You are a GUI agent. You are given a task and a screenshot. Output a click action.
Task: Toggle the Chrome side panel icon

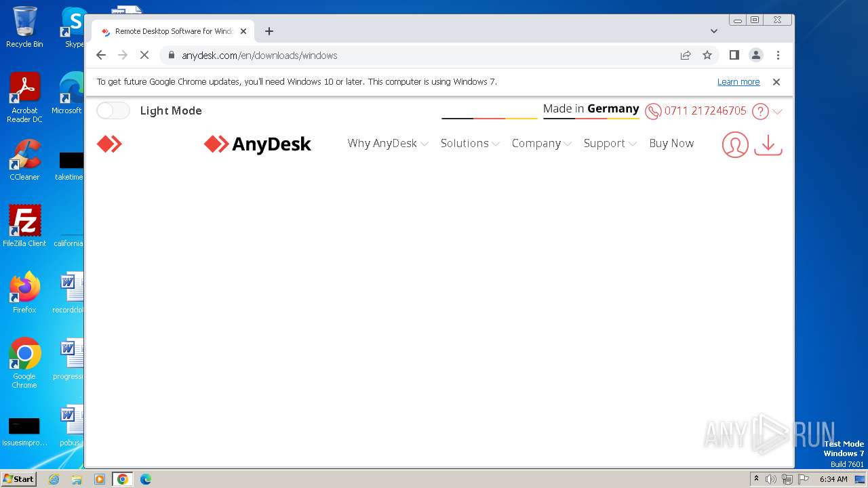pos(734,55)
